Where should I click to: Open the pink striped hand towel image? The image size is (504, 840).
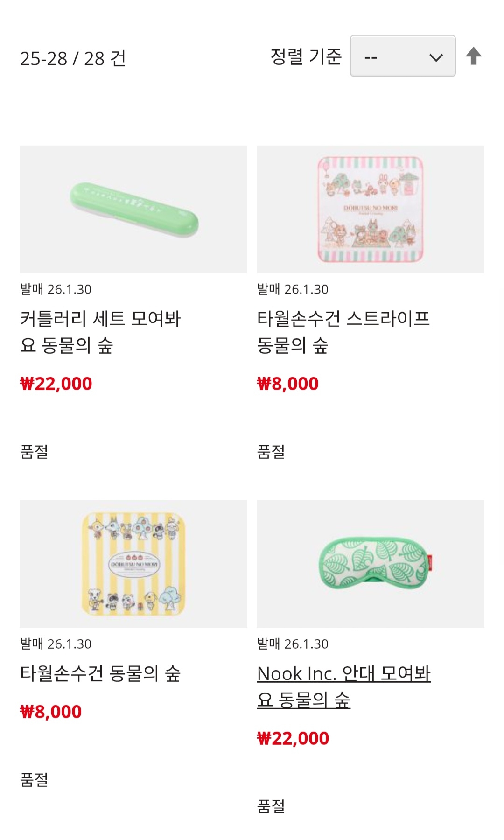tap(371, 210)
